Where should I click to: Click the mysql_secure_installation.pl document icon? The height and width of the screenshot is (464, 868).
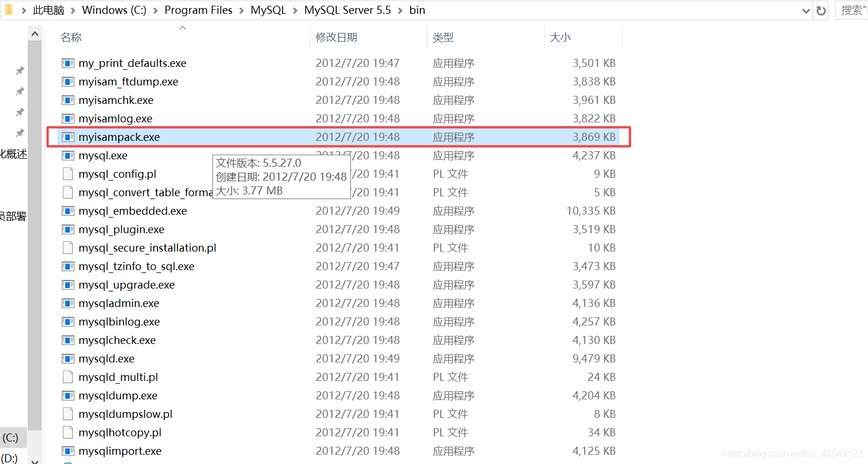click(68, 248)
